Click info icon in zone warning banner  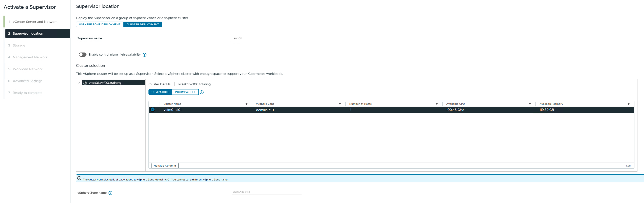79,178
